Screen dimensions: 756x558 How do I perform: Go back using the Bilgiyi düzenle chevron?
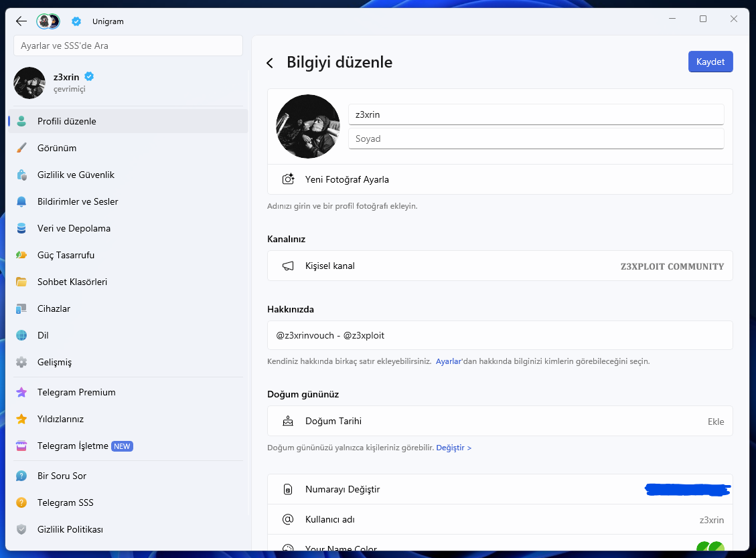[270, 63]
